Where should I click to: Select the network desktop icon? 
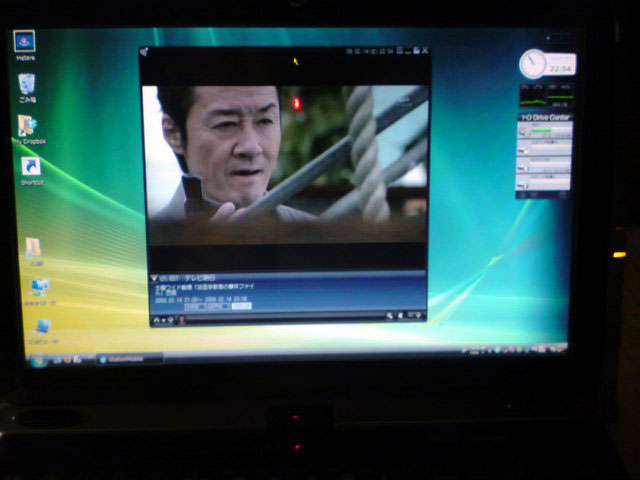(x=40, y=291)
